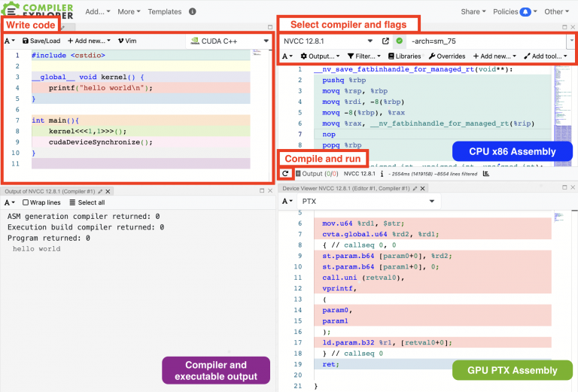
Task: Open the Policies dropdown menu
Action: point(515,12)
